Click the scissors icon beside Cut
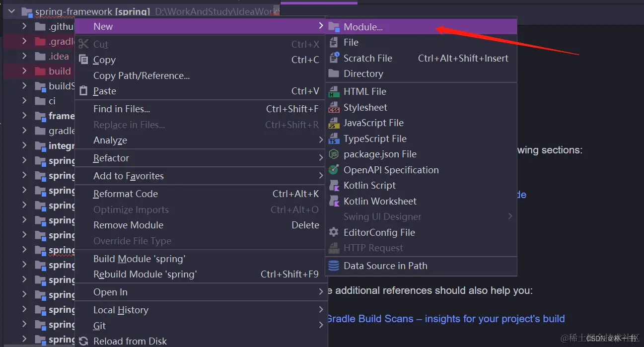Viewport: 644px width, 347px height. (x=83, y=44)
